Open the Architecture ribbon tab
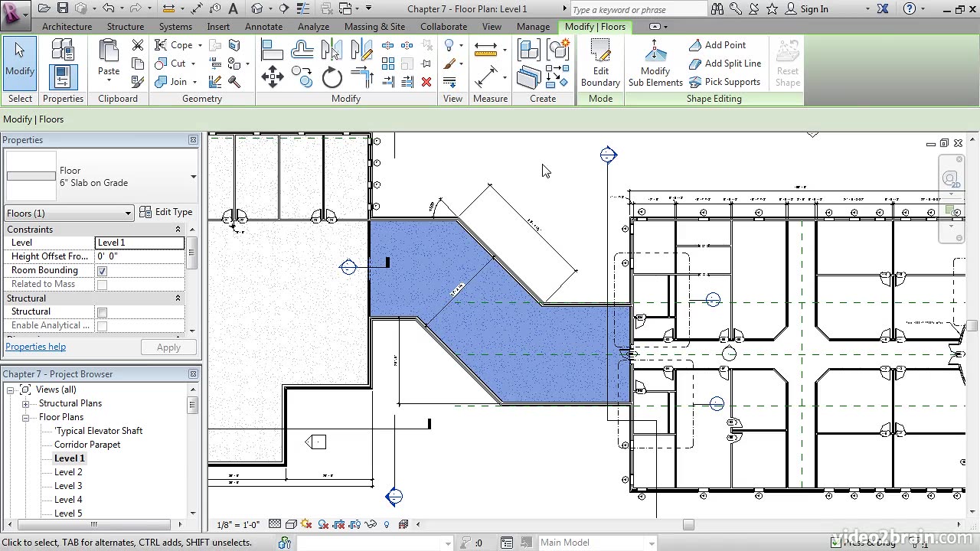Image resolution: width=980 pixels, height=551 pixels. click(x=67, y=27)
